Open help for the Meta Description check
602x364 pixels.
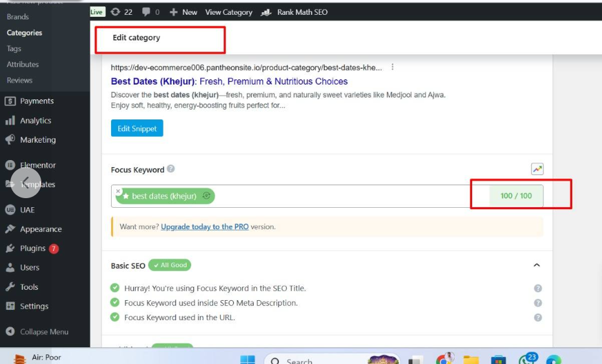click(537, 303)
